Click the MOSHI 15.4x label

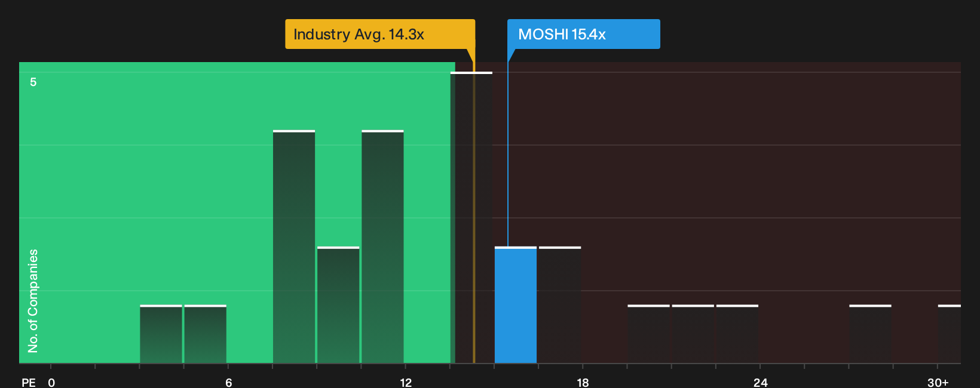coord(584,34)
